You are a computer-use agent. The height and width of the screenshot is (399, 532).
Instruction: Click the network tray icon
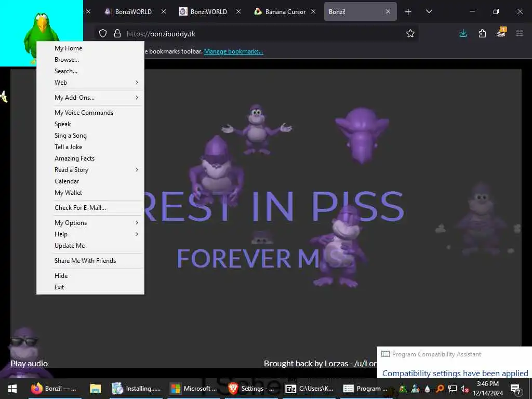click(453, 389)
